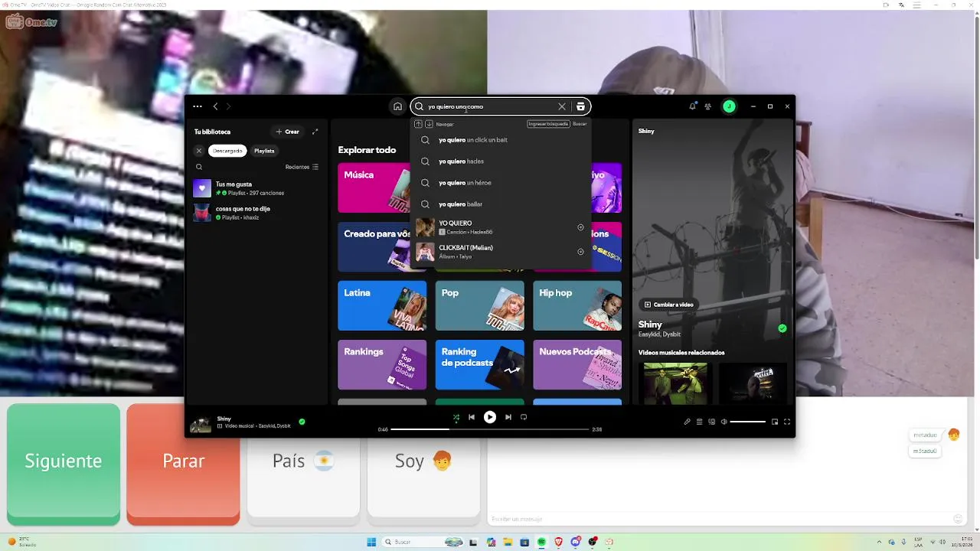
Task: Adjust the volume slider level
Action: [747, 422]
